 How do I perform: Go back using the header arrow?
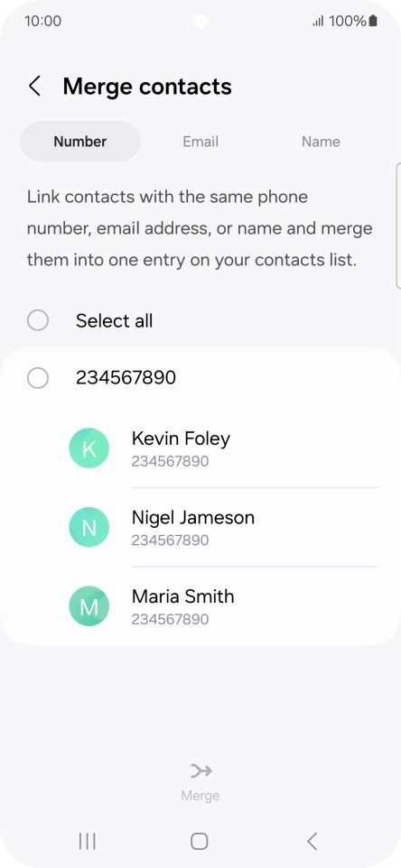pyautogui.click(x=34, y=87)
